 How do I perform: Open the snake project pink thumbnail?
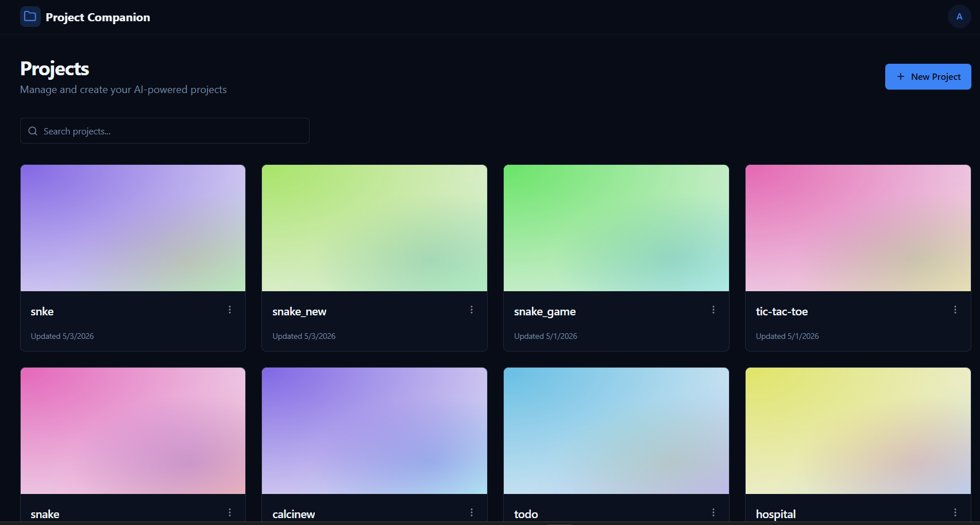tap(133, 431)
